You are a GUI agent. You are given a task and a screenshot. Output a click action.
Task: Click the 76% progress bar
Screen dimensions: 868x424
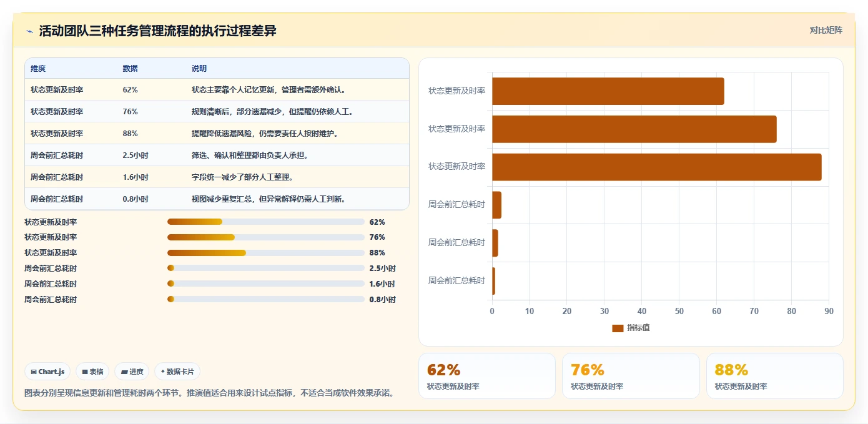click(266, 237)
